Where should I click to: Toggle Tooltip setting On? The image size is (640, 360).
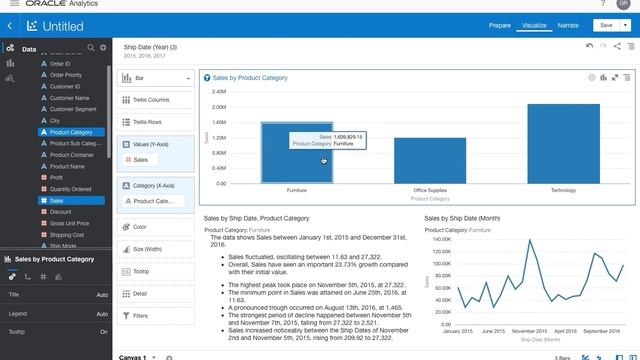[104, 332]
